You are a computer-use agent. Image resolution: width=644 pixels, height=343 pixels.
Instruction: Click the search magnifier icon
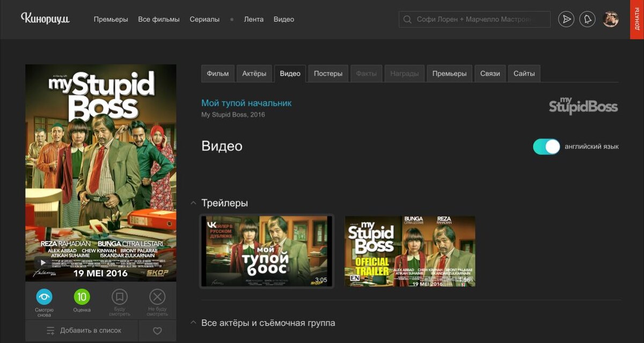[x=407, y=19]
